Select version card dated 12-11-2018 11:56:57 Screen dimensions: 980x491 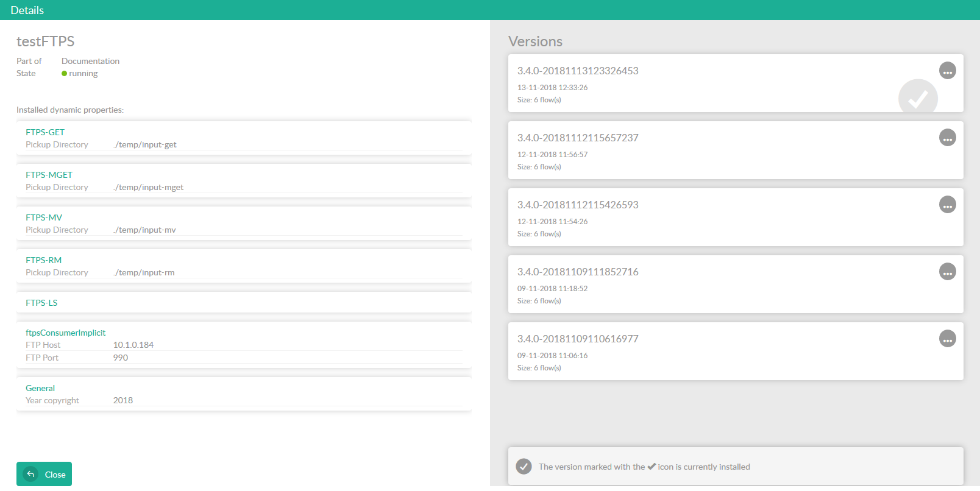[735, 150]
